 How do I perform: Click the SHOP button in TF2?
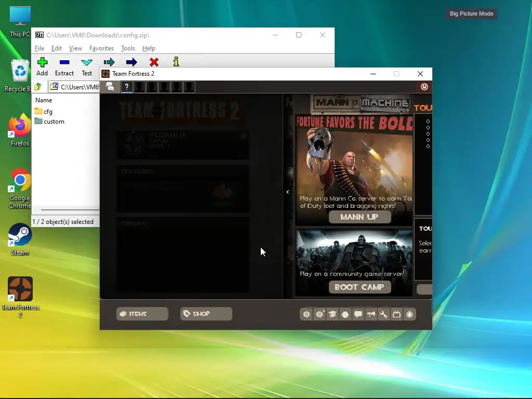(x=206, y=314)
